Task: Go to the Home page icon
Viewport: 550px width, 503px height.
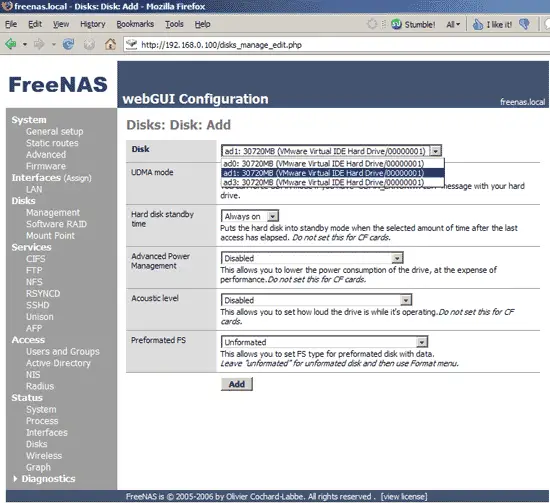Action: pos(110,44)
